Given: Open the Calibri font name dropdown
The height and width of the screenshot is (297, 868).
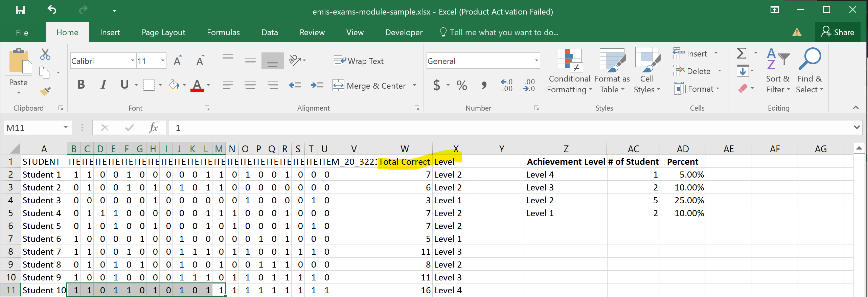Looking at the screenshot, I should [133, 61].
